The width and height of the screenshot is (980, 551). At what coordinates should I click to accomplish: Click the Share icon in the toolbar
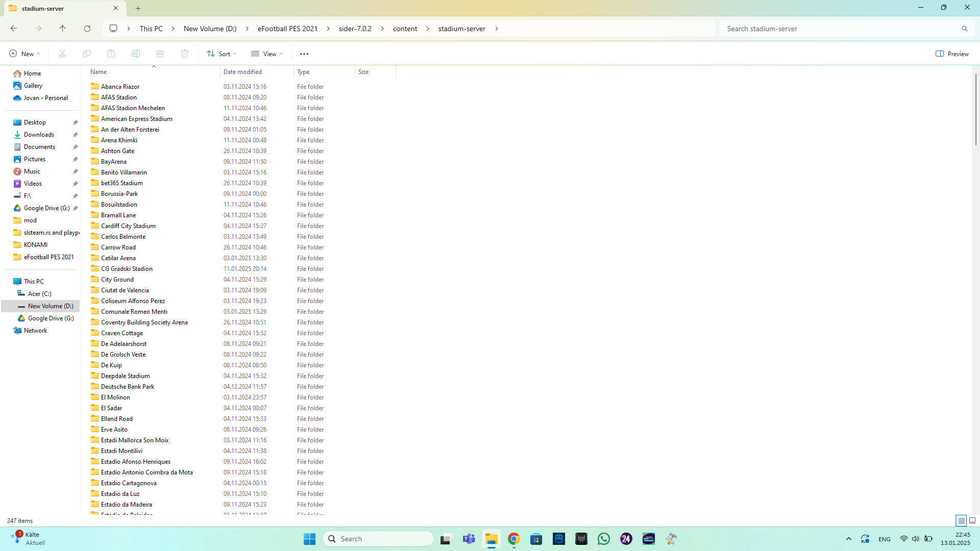pos(160,54)
